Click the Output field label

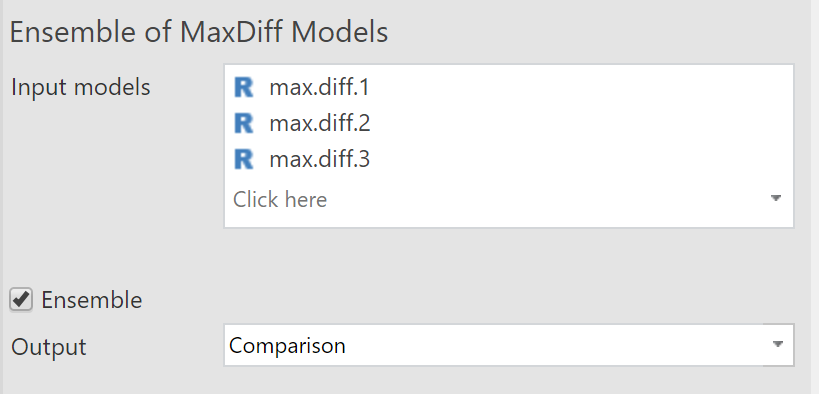pos(49,347)
